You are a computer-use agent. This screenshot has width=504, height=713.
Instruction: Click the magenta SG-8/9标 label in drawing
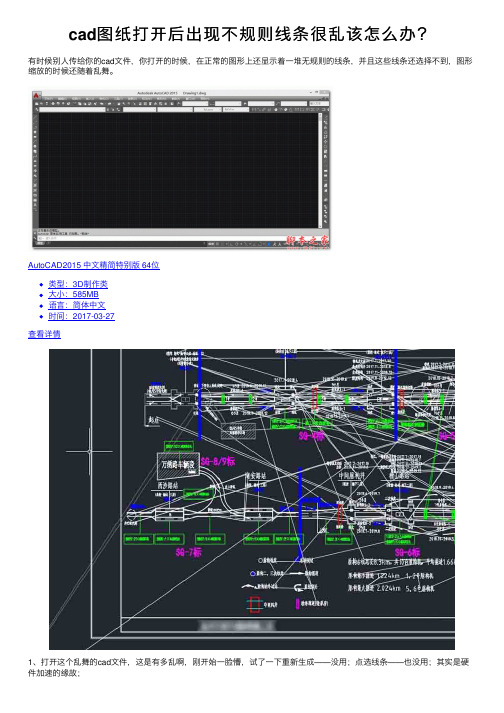pos(218,462)
